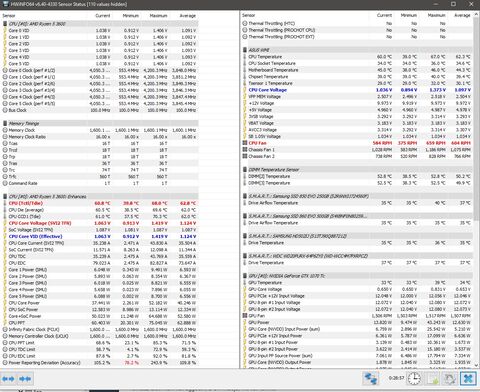Viewport: 480px width, 392px height.
Task: Select the CPU Socket Temperature row
Action: coord(357,63)
